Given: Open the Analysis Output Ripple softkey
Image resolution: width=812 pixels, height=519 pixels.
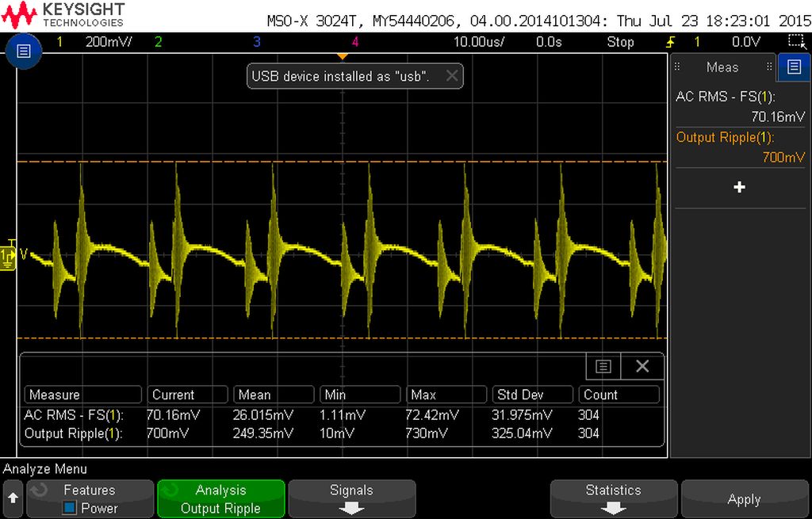Looking at the screenshot, I should 220,499.
